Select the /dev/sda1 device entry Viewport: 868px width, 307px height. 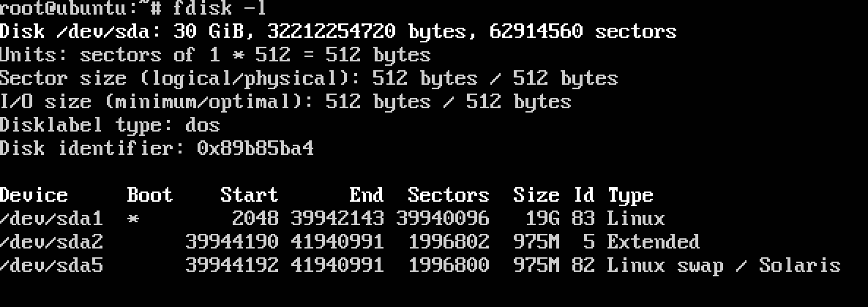pyautogui.click(x=51, y=219)
